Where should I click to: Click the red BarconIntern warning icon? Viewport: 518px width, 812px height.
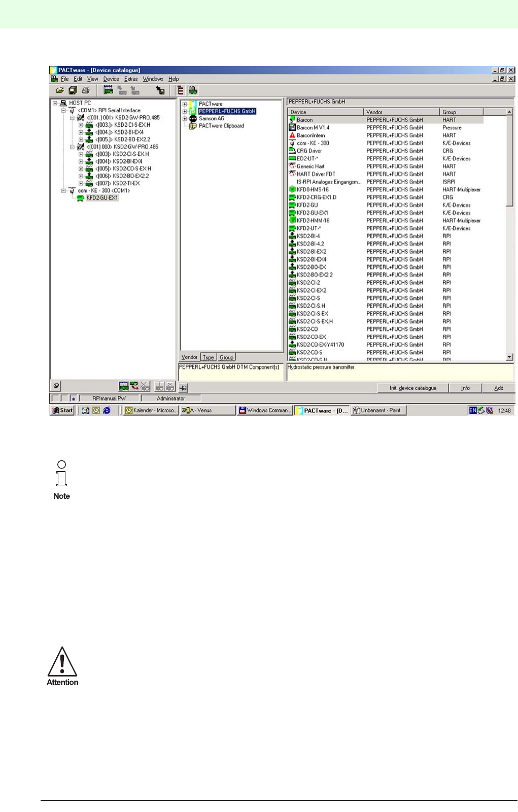pyautogui.click(x=292, y=136)
